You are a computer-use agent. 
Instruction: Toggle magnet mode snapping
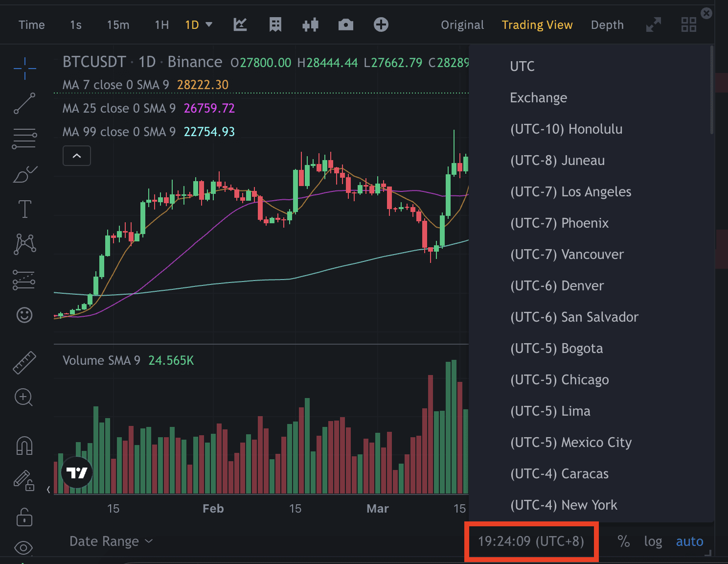(x=24, y=446)
